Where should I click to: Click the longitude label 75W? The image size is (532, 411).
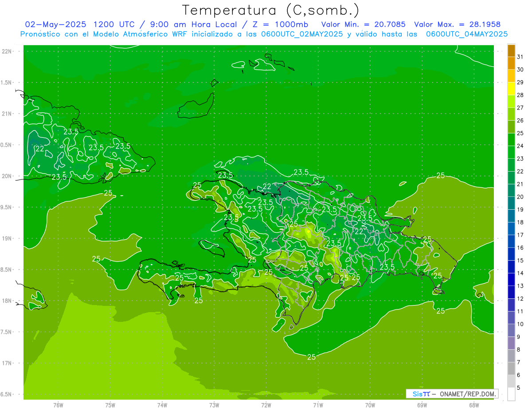(x=110, y=405)
